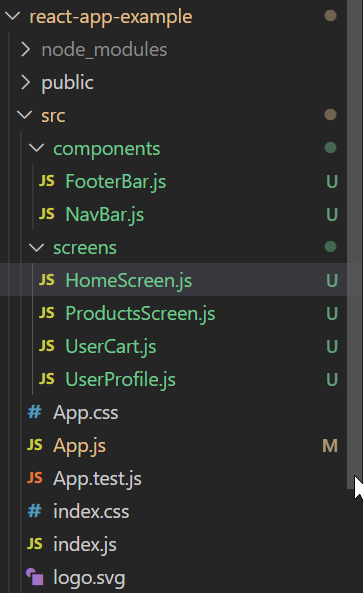Click the untracked U badge on UserCart.js
The image size is (363, 593).
click(332, 346)
